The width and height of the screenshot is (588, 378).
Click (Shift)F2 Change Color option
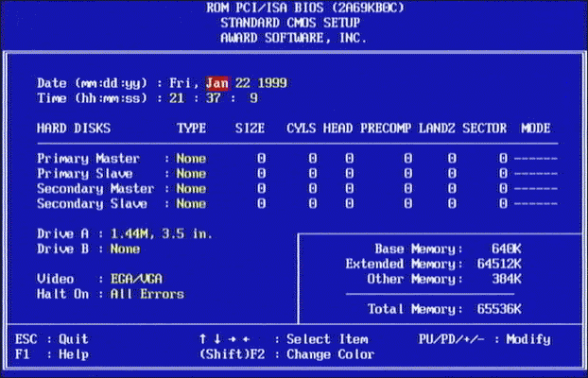pyautogui.click(x=286, y=354)
